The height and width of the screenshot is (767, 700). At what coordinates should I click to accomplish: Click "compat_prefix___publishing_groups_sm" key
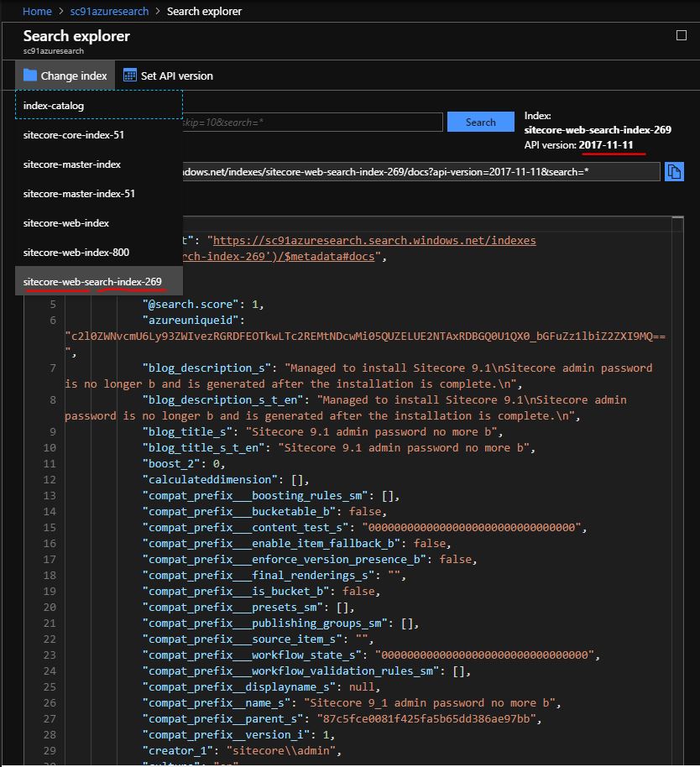tap(264, 624)
